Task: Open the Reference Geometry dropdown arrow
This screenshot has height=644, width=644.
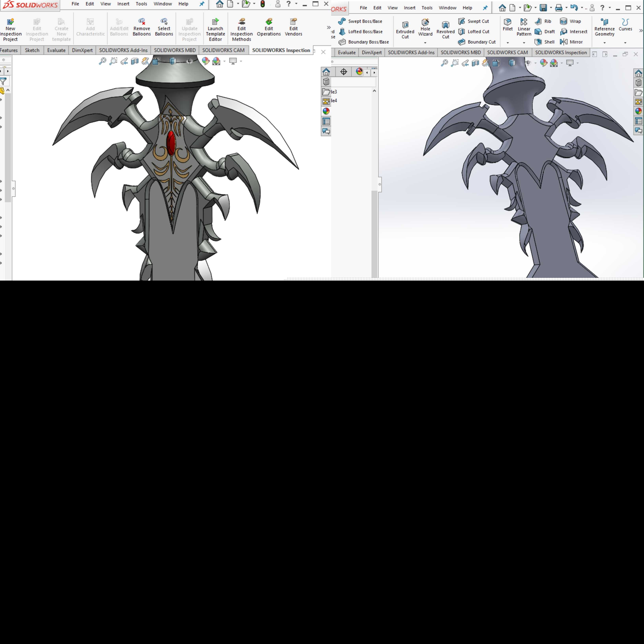Action: coord(604,43)
